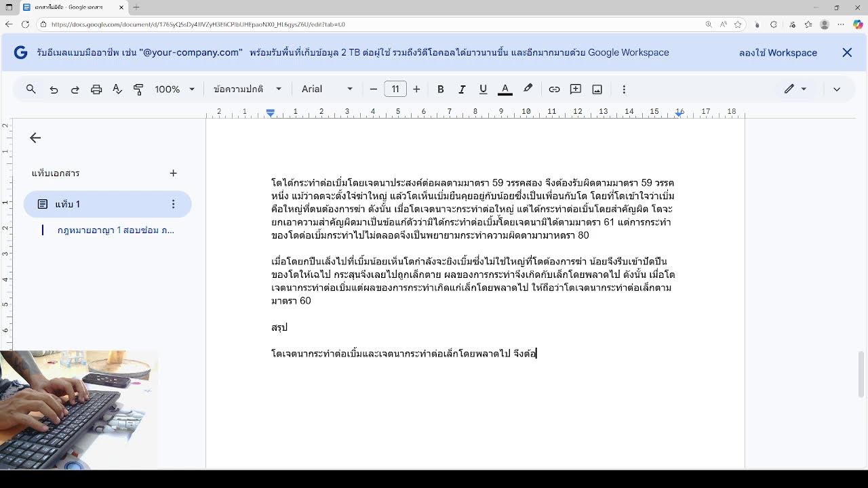Screen dimensions: 868x488
Task: Activate the paint format tool
Action: (x=138, y=89)
